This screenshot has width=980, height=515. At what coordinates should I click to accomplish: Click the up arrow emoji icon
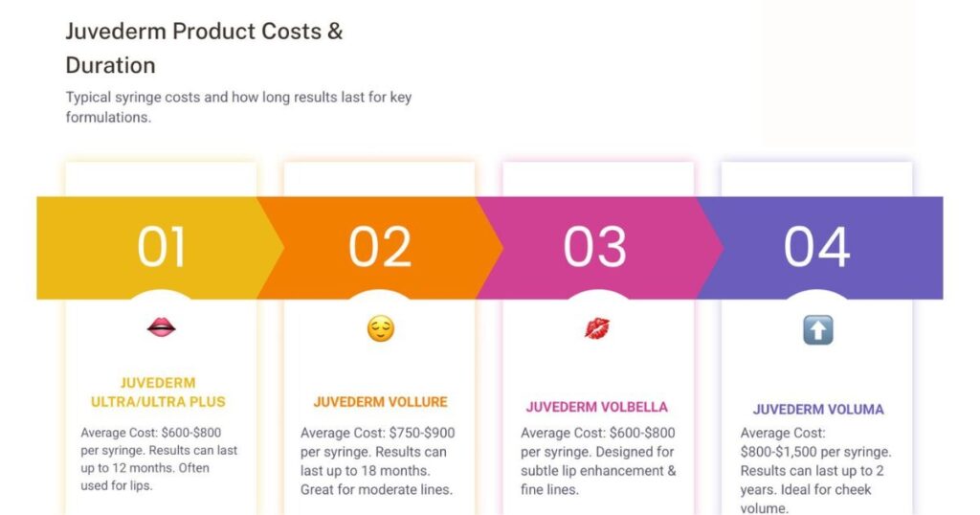817,330
